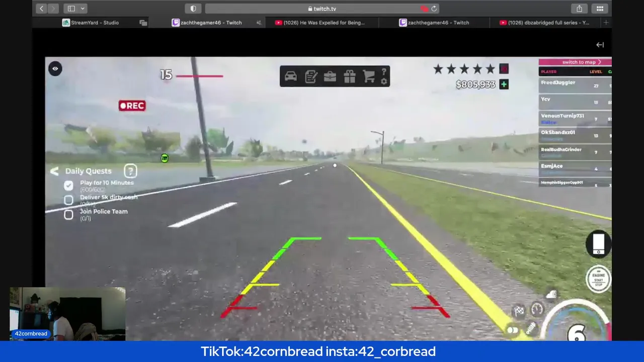Switch to first zachthegamer46 Twitch tab

[211, 23]
